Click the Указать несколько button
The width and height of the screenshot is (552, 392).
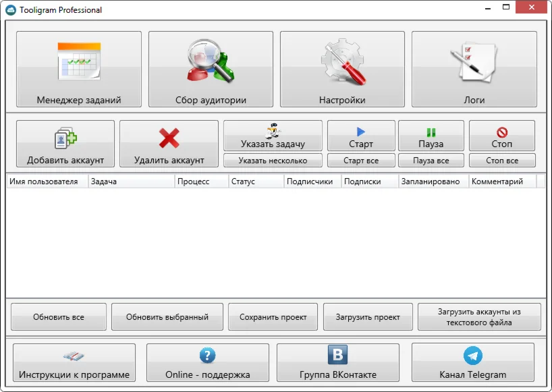click(x=273, y=159)
